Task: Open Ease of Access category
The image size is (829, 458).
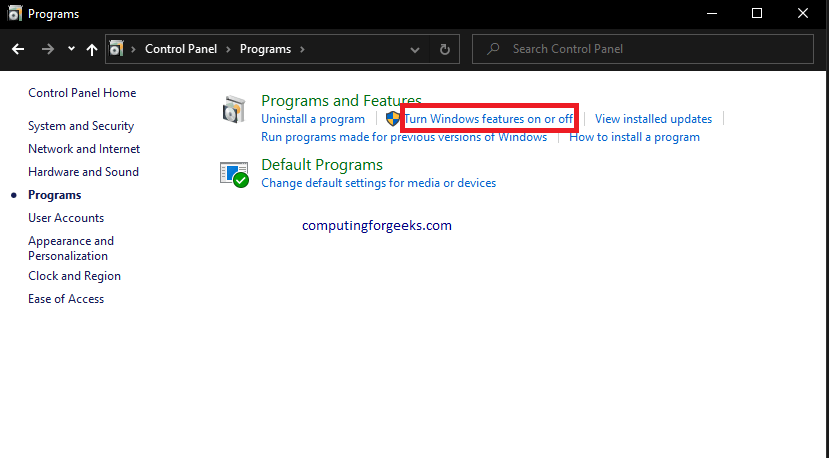Action: point(66,299)
